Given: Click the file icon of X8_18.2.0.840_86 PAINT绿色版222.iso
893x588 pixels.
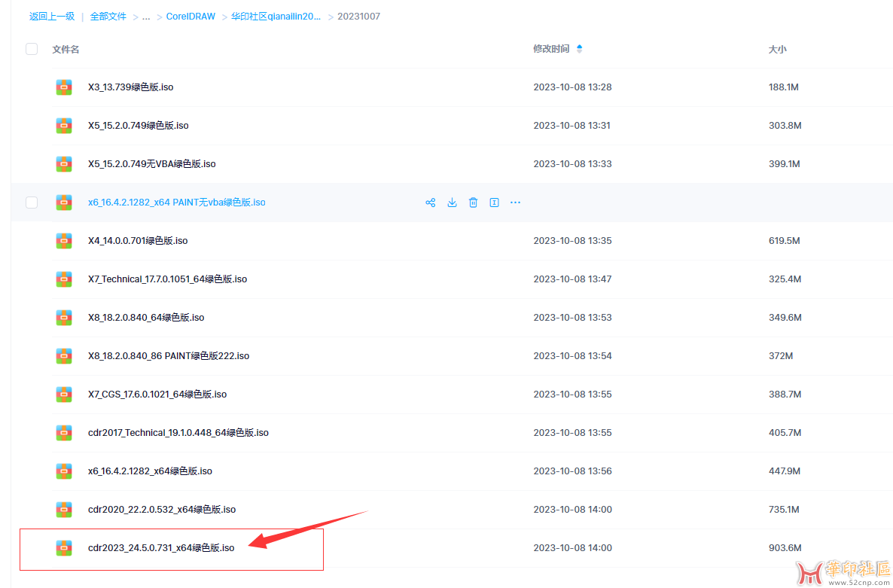Looking at the screenshot, I should [x=64, y=356].
